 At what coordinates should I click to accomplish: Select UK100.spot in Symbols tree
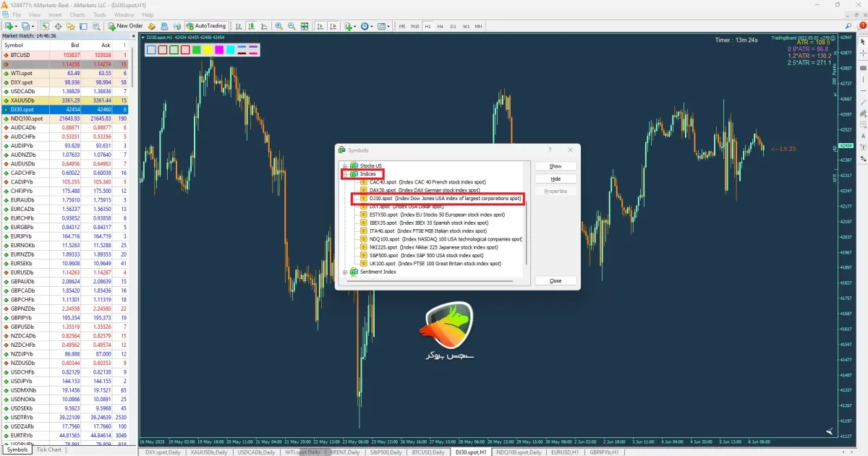(431, 264)
